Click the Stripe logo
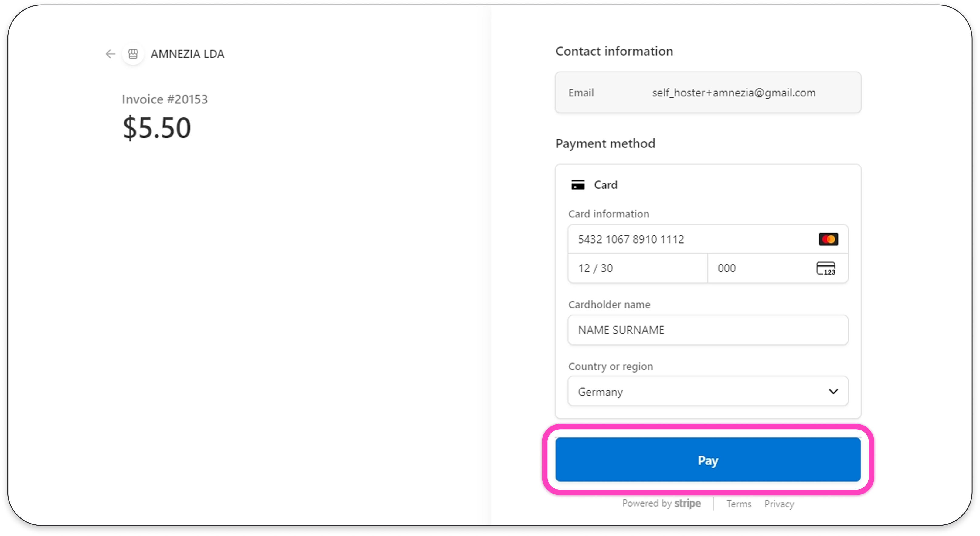Image resolution: width=980 pixels, height=536 pixels. click(687, 503)
